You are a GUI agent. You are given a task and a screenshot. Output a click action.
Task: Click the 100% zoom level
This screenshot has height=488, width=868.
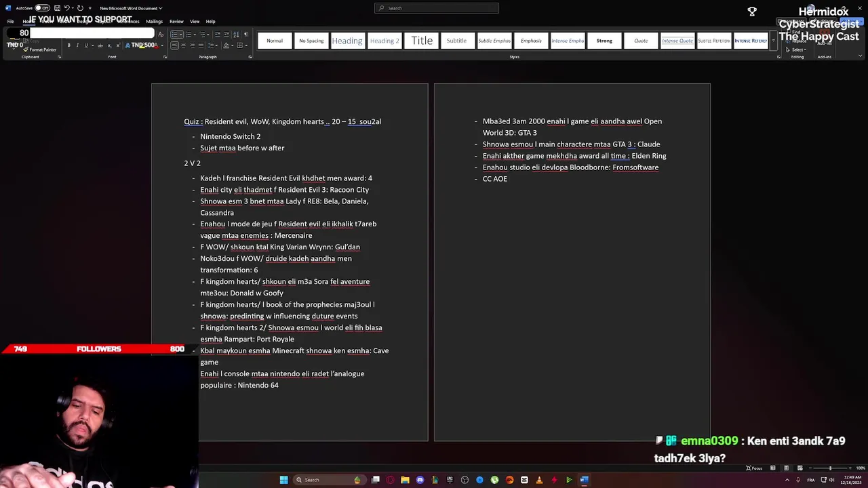point(861,468)
